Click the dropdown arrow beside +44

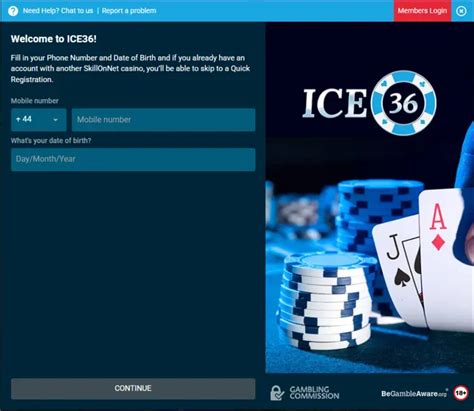(55, 120)
